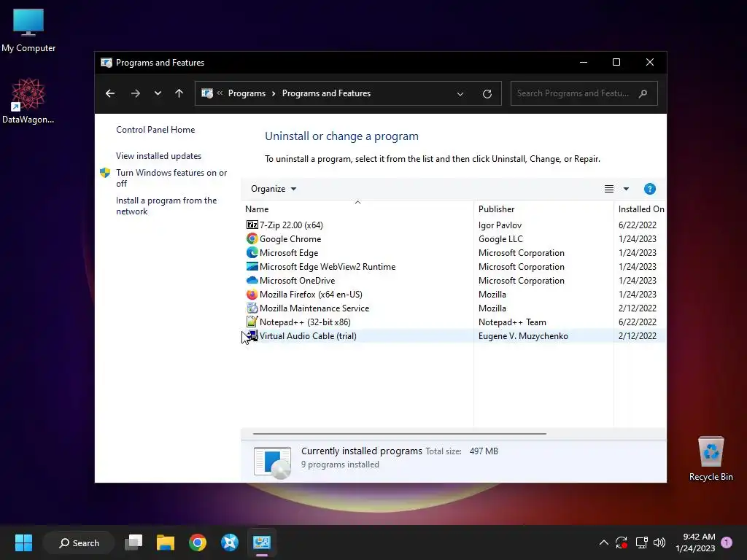This screenshot has height=560, width=747.
Task: Open Control Panel Home link
Action: [x=155, y=130]
